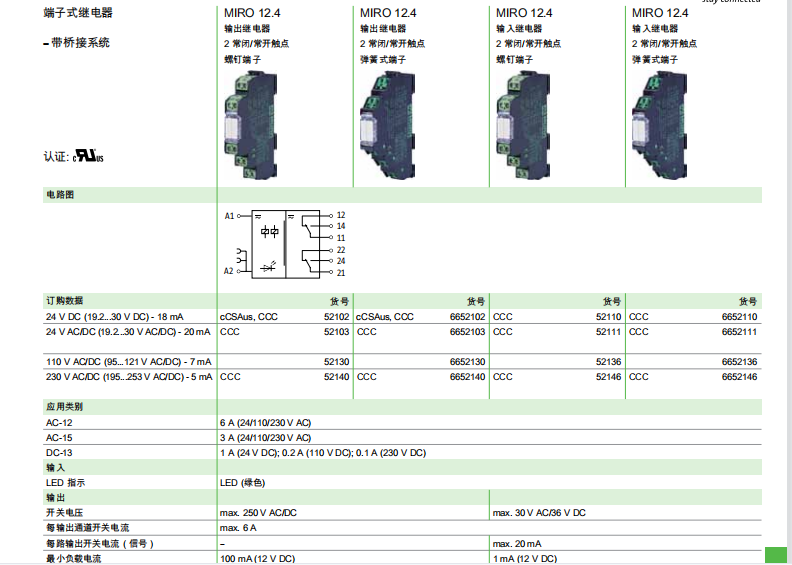This screenshot has height=565, width=792.
Task: Click the AC-12 row label
Action: 59,423
